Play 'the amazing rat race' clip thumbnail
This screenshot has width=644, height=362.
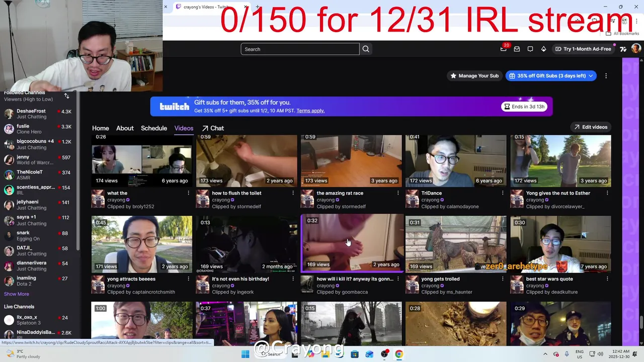point(351,160)
